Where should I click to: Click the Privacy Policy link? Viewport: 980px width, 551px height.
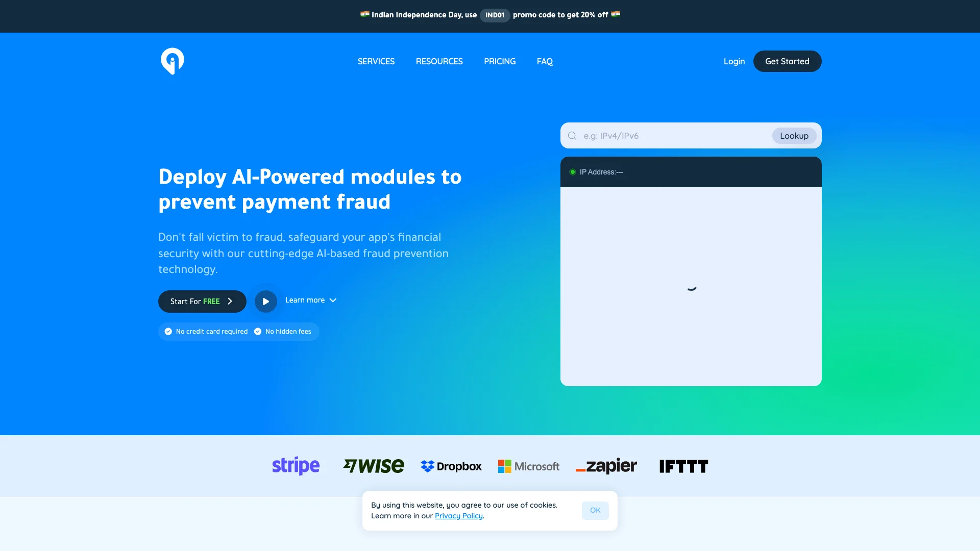tap(458, 515)
